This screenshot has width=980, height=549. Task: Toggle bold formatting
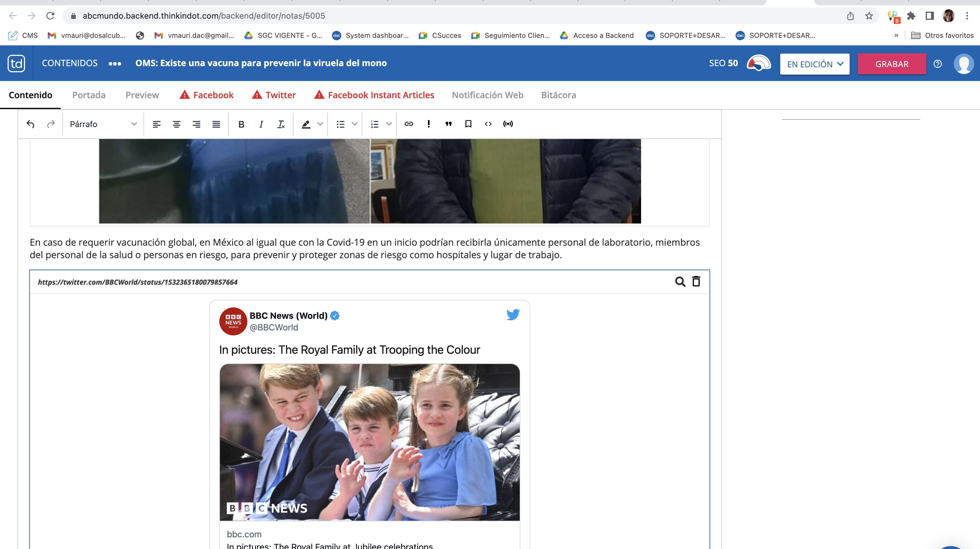[x=241, y=124]
